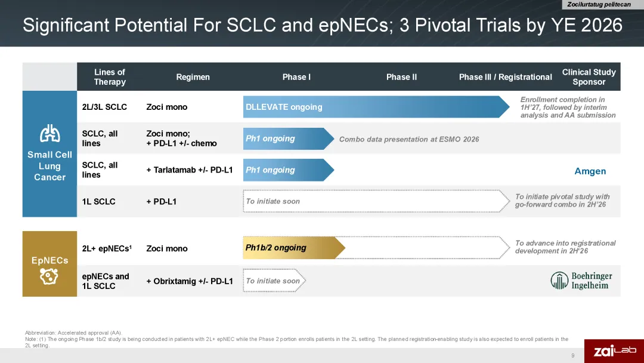Click the slide page number 9
This screenshot has width=644, height=363.
coord(572,355)
